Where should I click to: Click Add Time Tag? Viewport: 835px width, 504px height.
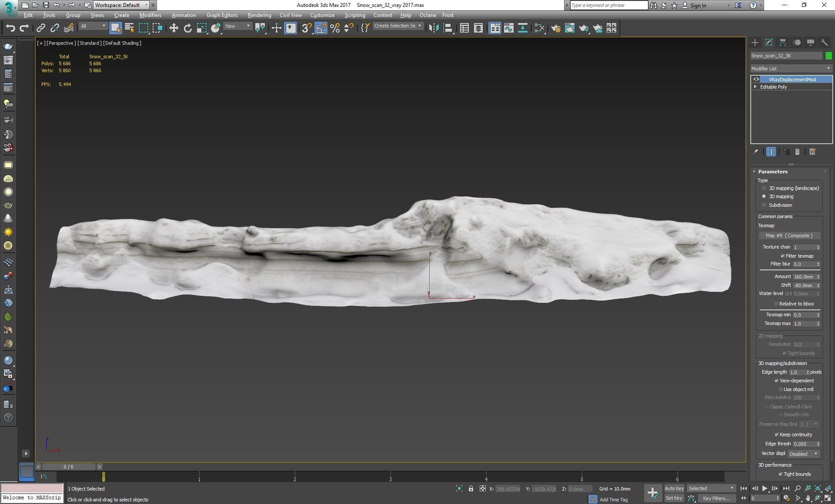tap(613, 500)
